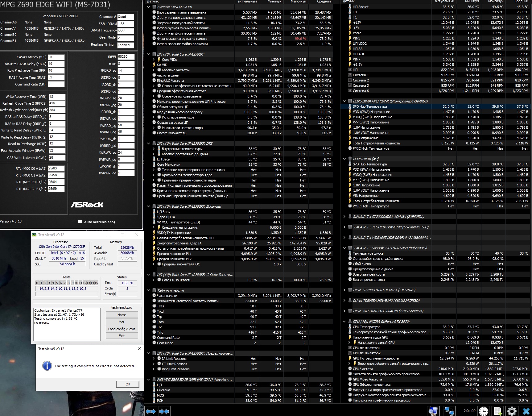This screenshot has width=532, height=416.
Task: Collapse the Intel Core i7-12700KF: DTS group
Action: point(148,144)
